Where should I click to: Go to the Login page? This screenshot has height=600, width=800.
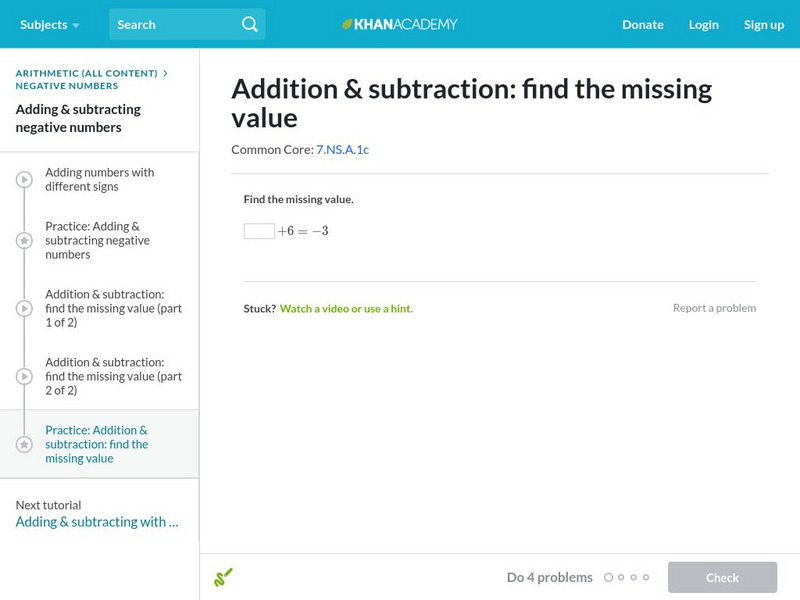coord(703,24)
